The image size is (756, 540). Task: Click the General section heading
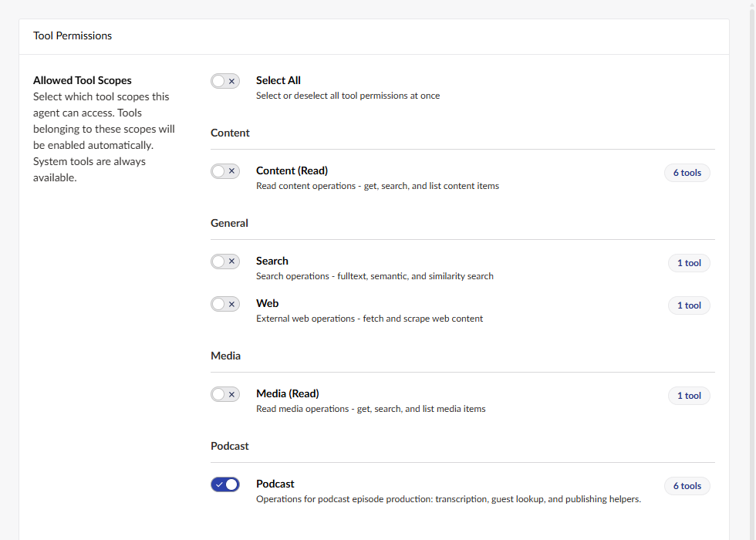(229, 223)
